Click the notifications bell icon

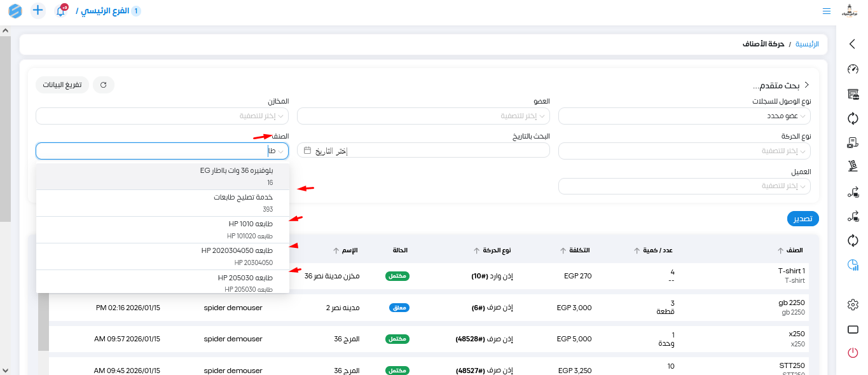coord(61,11)
